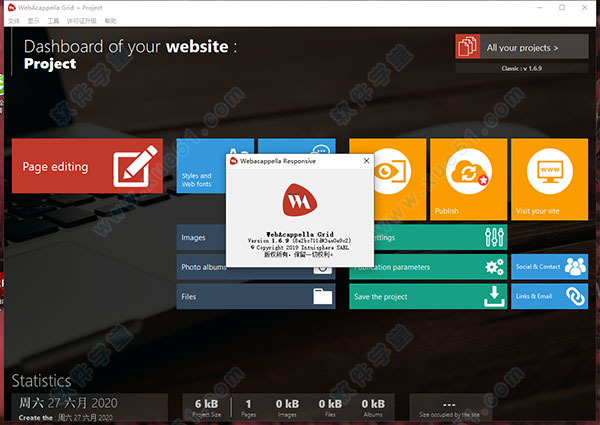The width and height of the screenshot is (600, 425).
Task: Open the 帮助 menu
Action: click(x=111, y=21)
